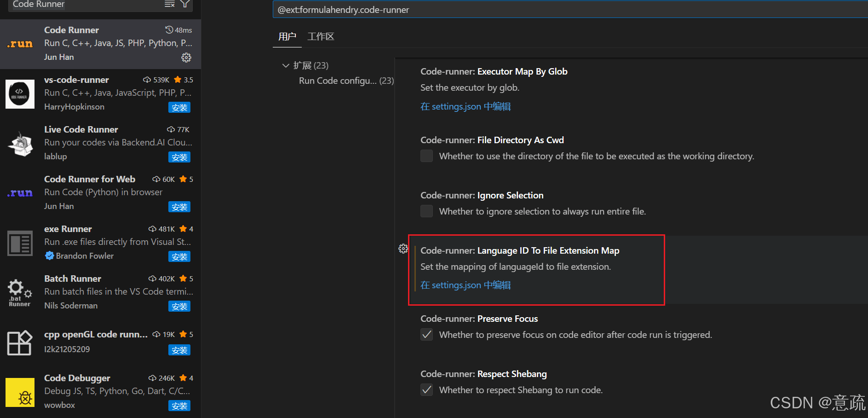Click exe Runner 4 star rating

pos(186,229)
